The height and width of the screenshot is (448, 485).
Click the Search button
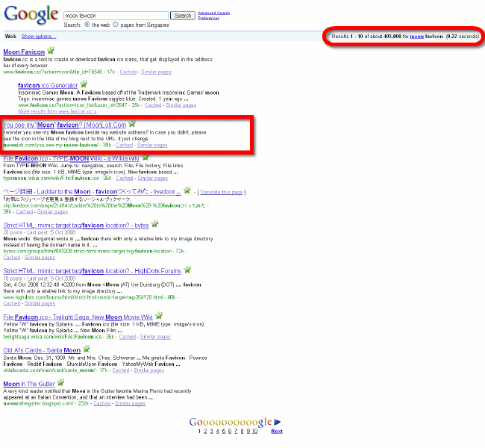(183, 16)
